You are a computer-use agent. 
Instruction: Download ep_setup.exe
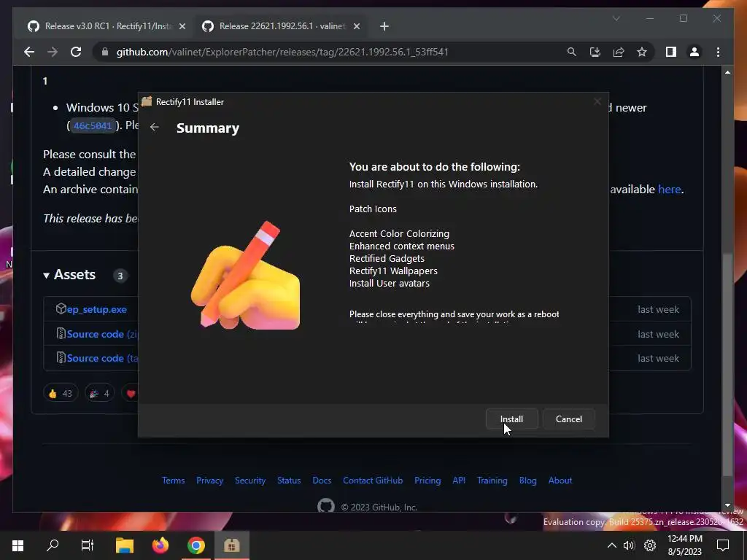click(x=97, y=309)
